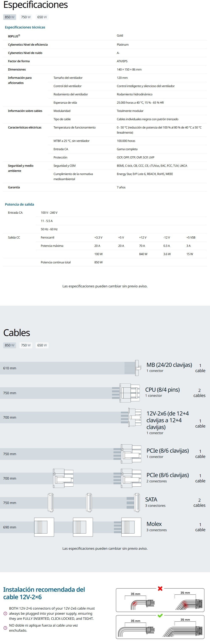This screenshot has width=210, height=644.
Task: Click the 'Potencia de salida' heading
Action: (20, 204)
